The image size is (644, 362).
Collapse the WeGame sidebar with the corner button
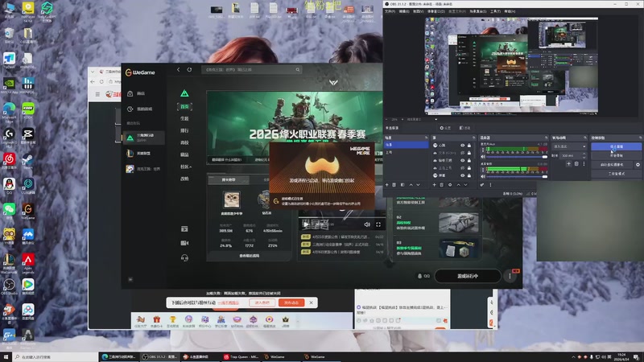(130, 279)
